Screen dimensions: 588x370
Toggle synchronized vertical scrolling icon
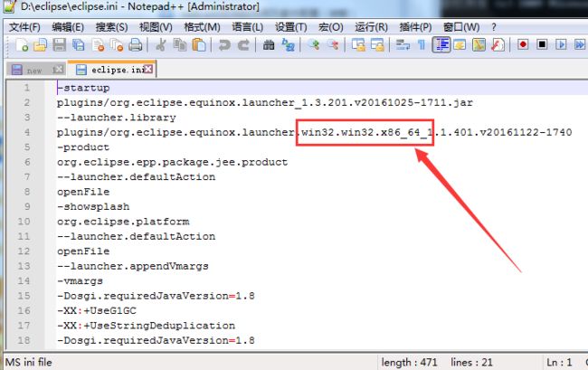(358, 45)
